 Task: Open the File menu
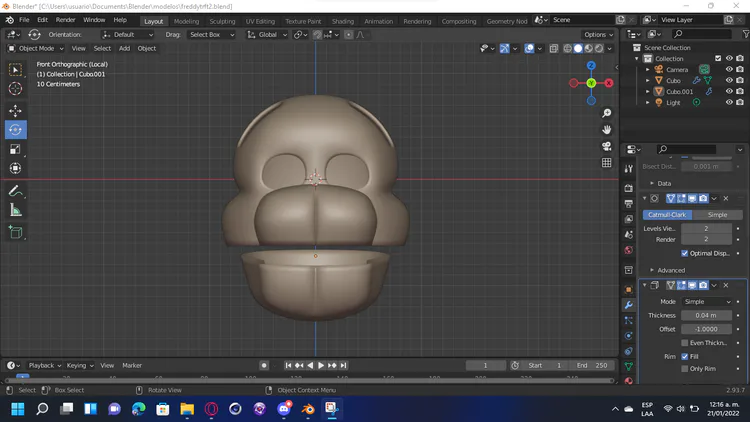click(24, 20)
